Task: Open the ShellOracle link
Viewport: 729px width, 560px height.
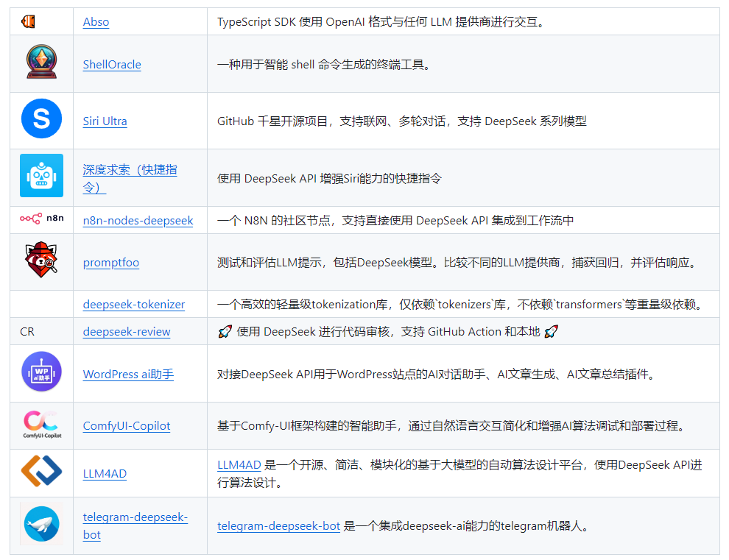Action: [112, 65]
